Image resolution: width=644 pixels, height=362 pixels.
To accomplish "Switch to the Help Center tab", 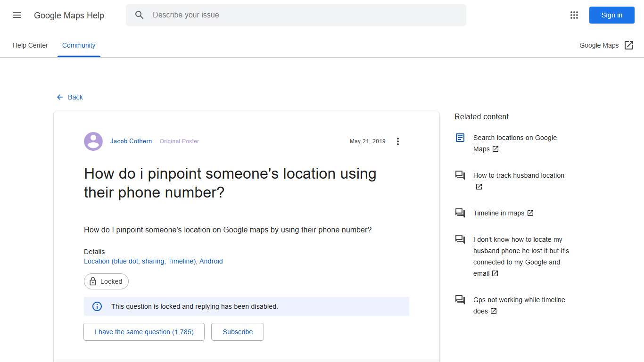I will click(30, 45).
